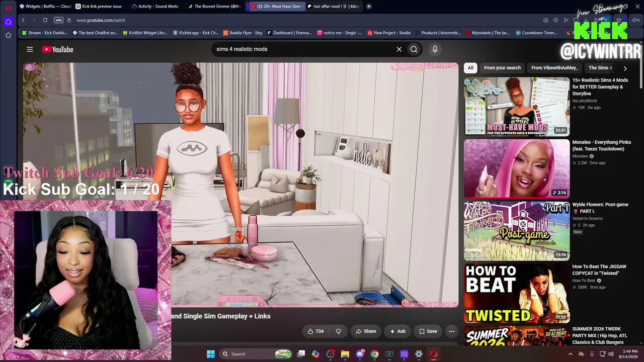Select the From VibewithAshley_ chip
Viewport: 644px width, 362px height.
(x=554, y=68)
